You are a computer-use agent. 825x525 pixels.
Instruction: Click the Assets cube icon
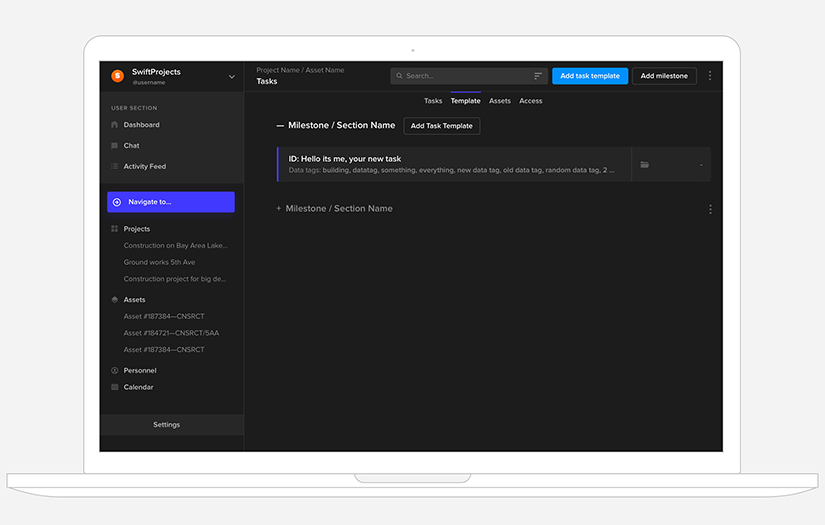click(x=115, y=300)
